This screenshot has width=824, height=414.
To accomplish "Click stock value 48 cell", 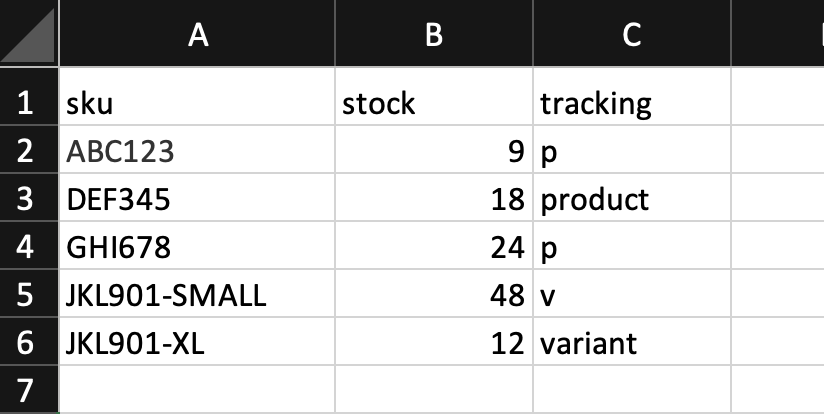I will click(434, 293).
